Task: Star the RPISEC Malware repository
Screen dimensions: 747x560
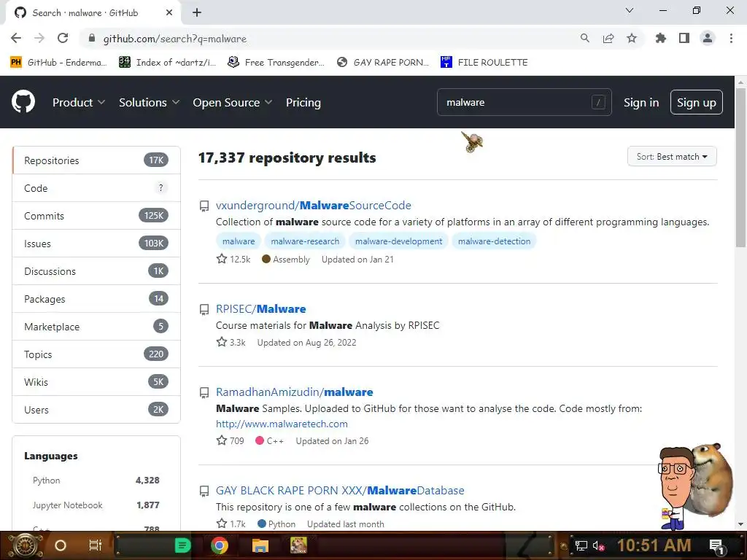Action: (x=222, y=342)
